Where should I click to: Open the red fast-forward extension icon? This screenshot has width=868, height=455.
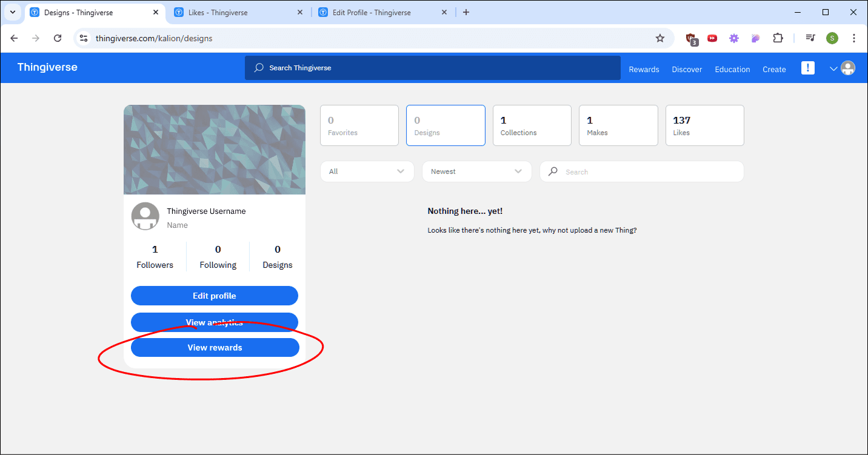[712, 38]
